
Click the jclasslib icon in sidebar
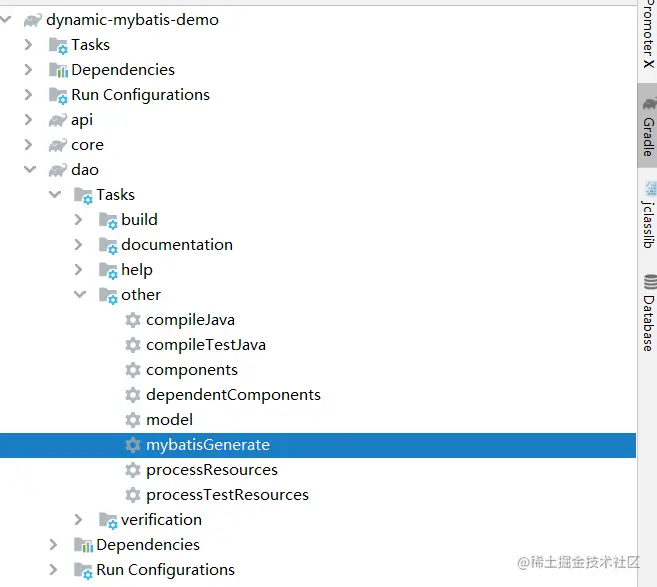650,189
